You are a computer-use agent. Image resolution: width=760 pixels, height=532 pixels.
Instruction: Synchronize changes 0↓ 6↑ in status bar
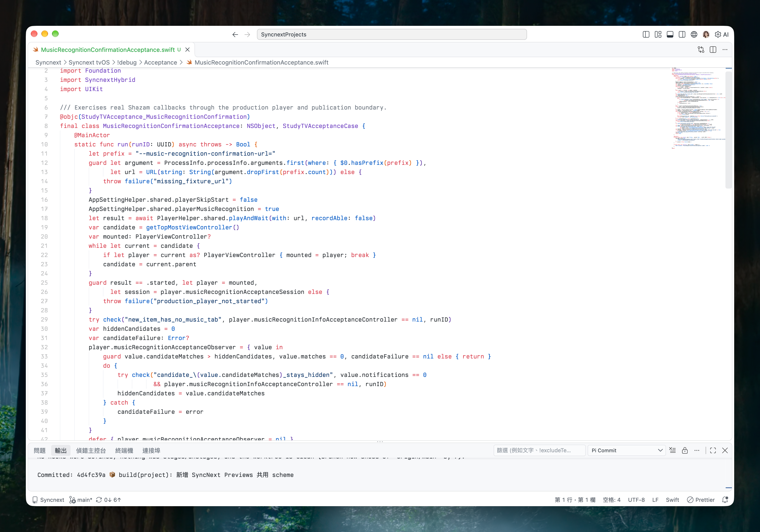(x=109, y=500)
